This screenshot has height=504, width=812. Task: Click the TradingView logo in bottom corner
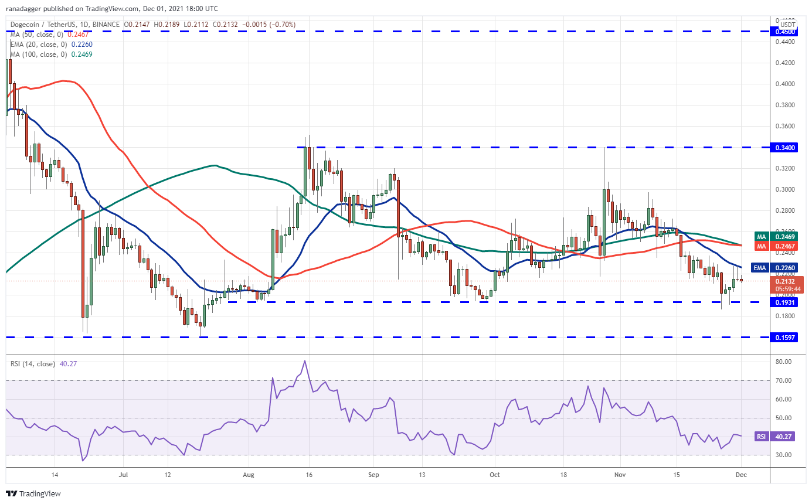(33, 493)
